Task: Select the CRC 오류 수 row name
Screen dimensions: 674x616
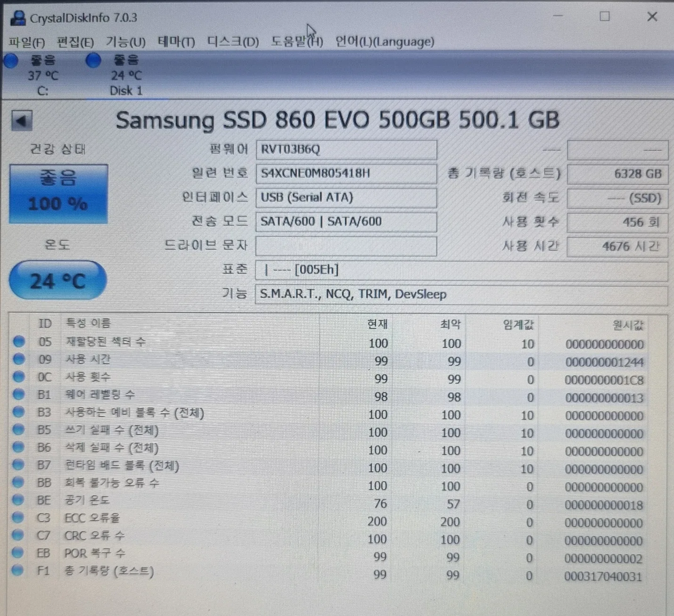Action: (x=94, y=535)
